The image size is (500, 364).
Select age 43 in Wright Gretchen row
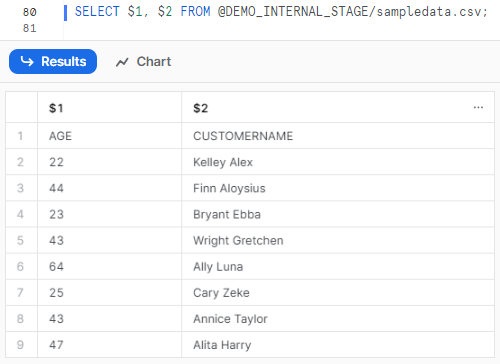click(109, 240)
